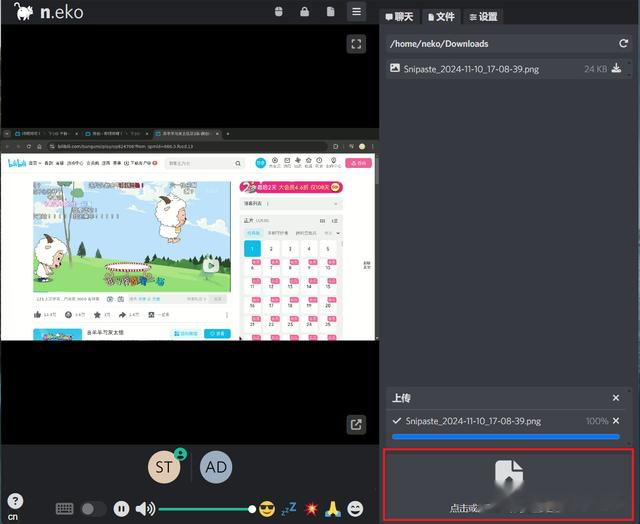The image size is (640, 524).
Task: Click the /home/neko/Downloads path text
Action: 439,44
